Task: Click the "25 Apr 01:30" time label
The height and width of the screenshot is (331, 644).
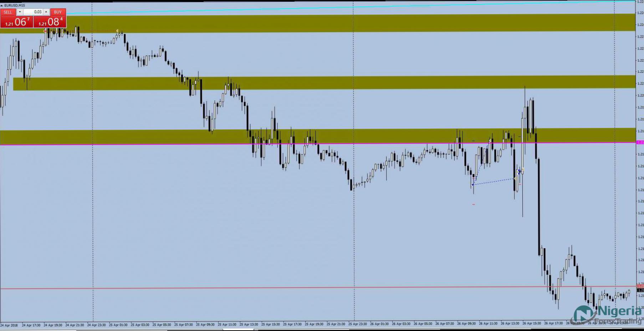Action: pyautogui.click(x=118, y=325)
